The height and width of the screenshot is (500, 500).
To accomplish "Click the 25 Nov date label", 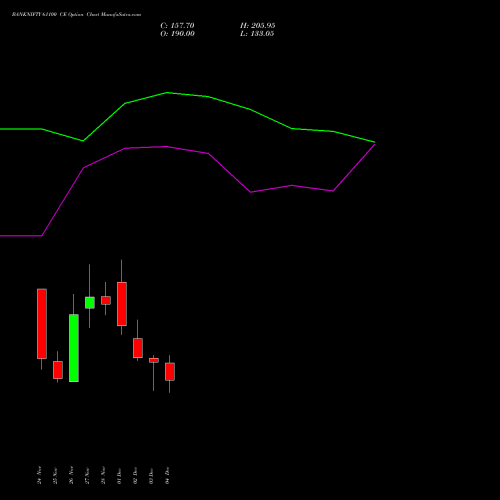I will click(x=55, y=476).
